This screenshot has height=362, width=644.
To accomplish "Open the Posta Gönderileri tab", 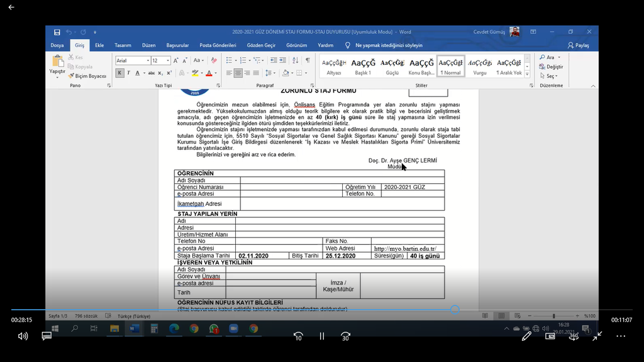I will [x=218, y=45].
